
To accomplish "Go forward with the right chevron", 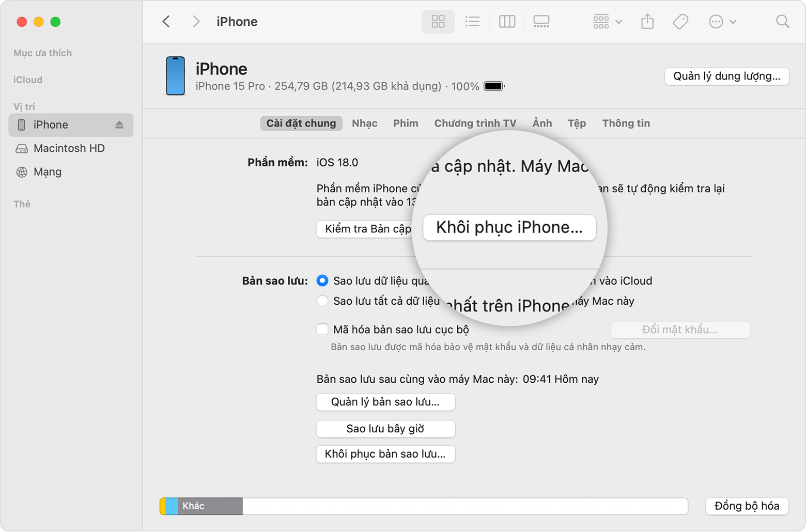I will (196, 22).
